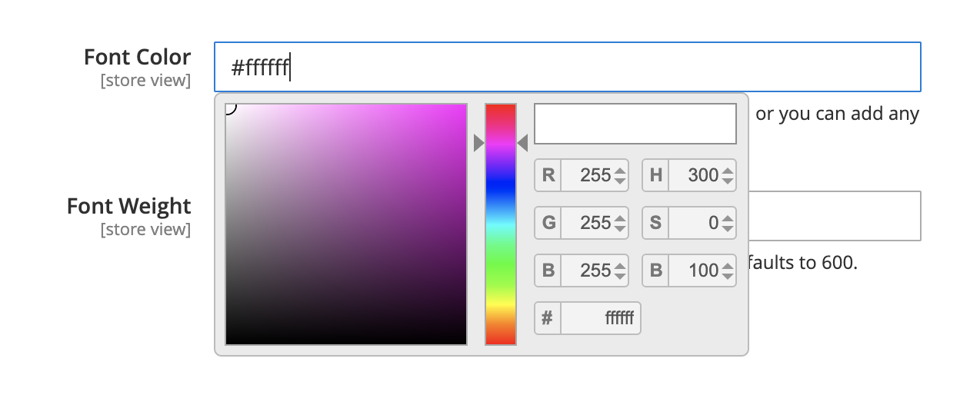Click the [store view] text under Font Weight

(x=145, y=229)
